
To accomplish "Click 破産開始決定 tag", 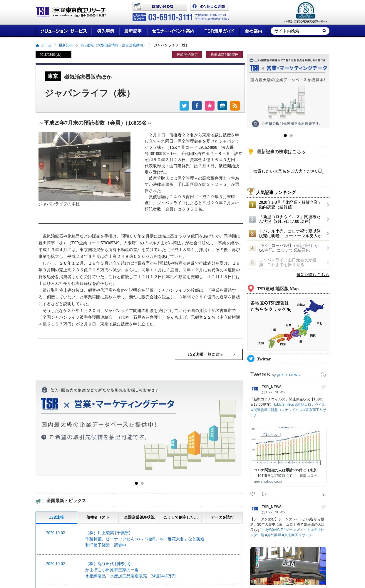I will click(187, 55).
